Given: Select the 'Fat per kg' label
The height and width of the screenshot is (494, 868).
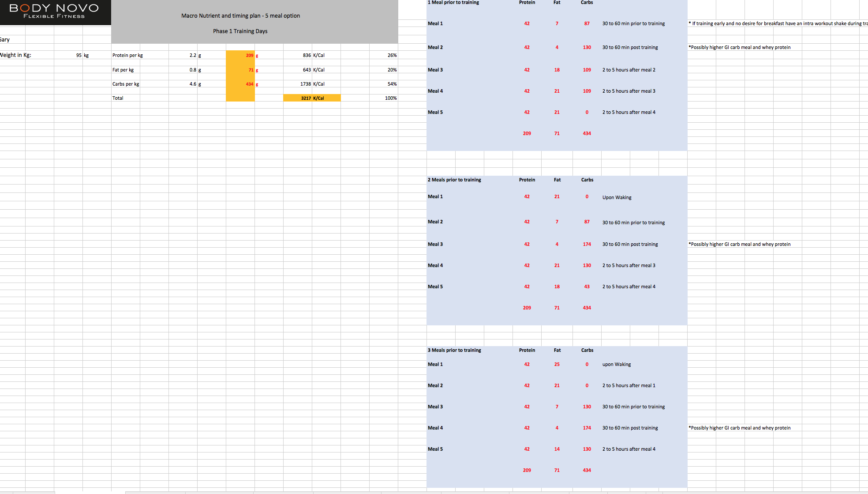Looking at the screenshot, I should [x=123, y=70].
